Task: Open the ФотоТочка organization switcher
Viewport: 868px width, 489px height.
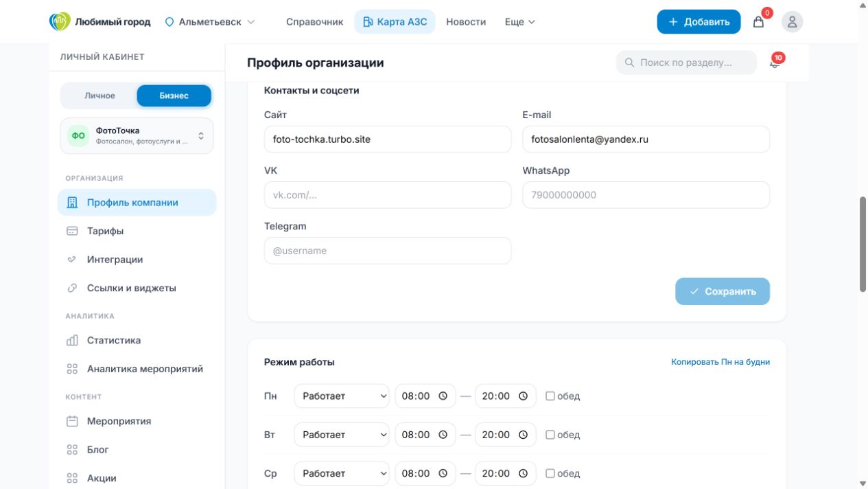Action: tap(137, 136)
